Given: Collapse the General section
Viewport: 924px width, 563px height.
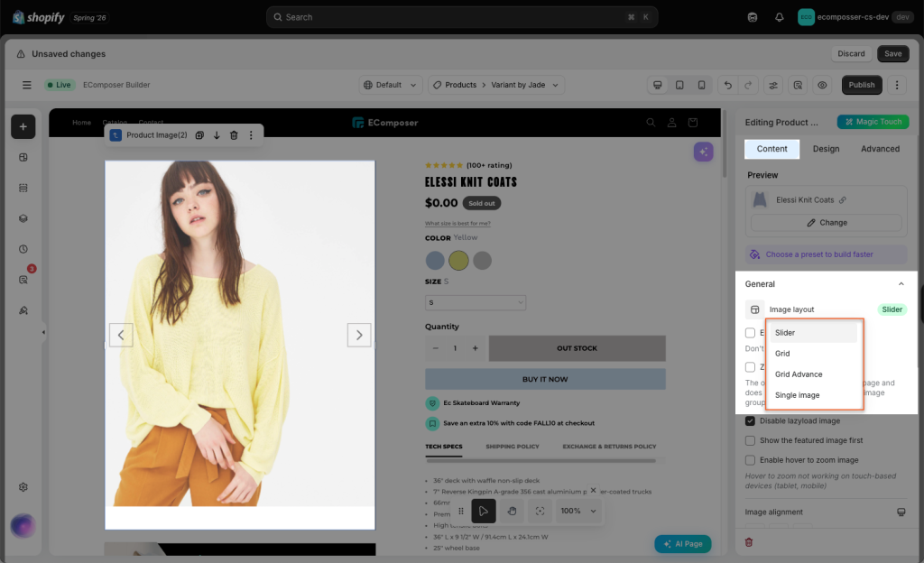Looking at the screenshot, I should (901, 284).
